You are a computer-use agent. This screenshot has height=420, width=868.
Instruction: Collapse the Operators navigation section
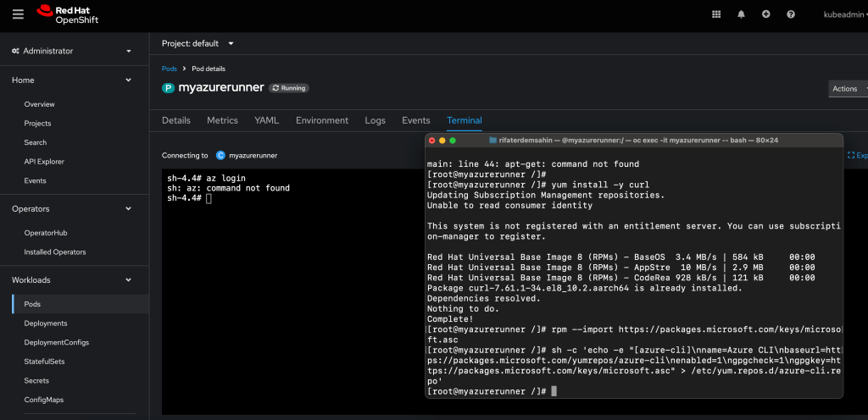pos(72,209)
